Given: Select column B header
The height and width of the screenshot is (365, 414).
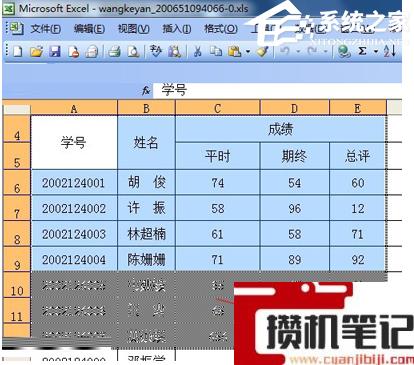Looking at the screenshot, I should [146, 108].
